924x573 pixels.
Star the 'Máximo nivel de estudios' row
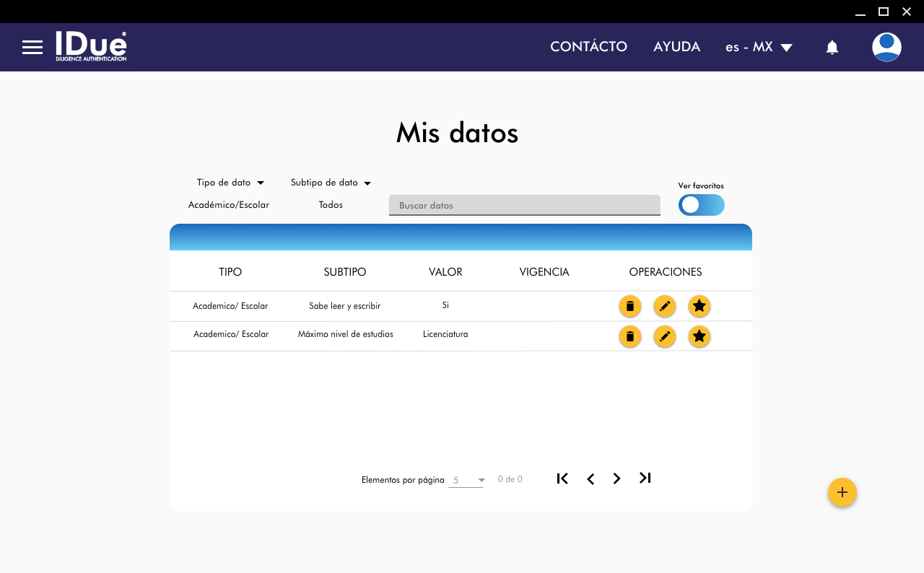pyautogui.click(x=699, y=336)
